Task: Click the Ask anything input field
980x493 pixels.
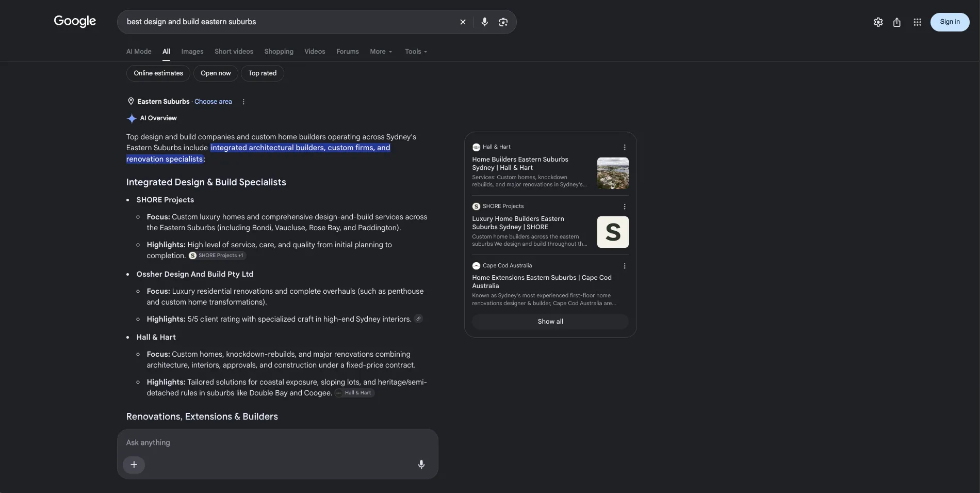Action: (x=277, y=442)
